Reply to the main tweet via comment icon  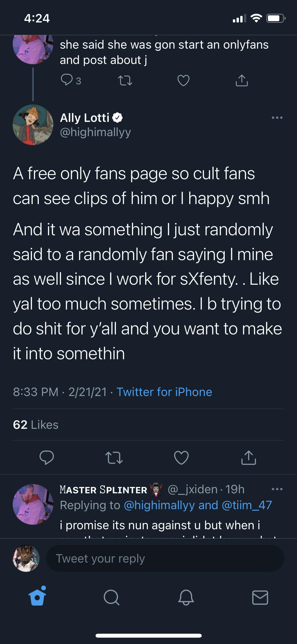coord(47,457)
